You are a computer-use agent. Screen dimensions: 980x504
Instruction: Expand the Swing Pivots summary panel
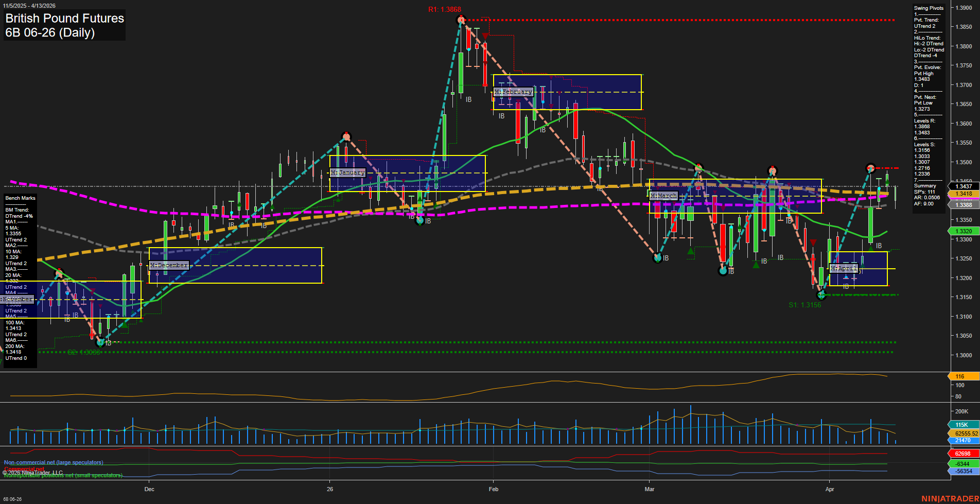[x=928, y=8]
